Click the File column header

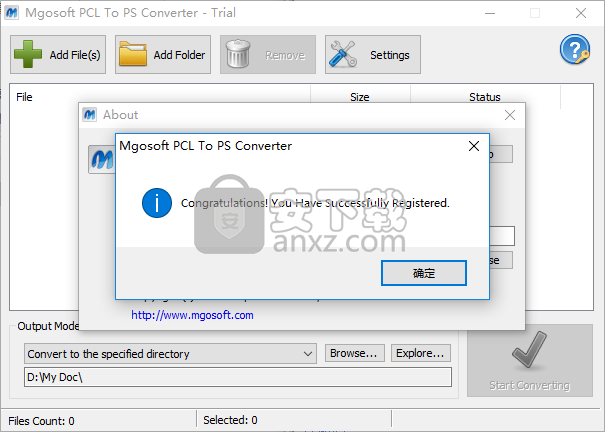(160, 97)
